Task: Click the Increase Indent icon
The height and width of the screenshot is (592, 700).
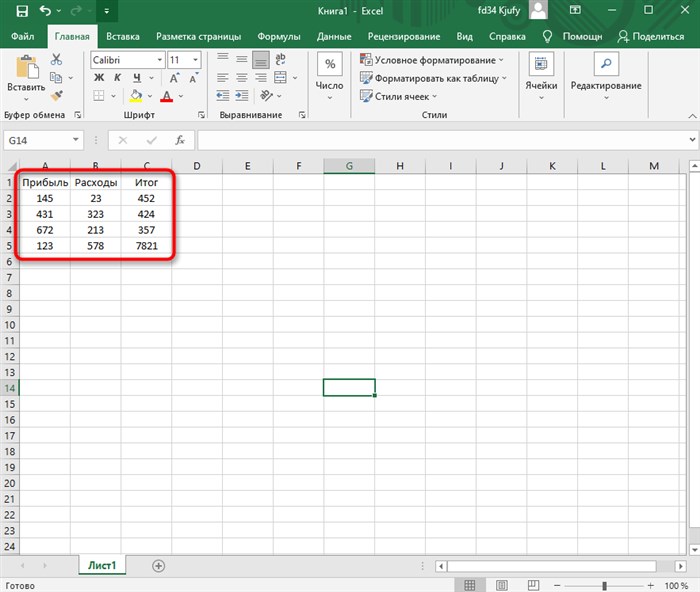Action: pos(242,95)
